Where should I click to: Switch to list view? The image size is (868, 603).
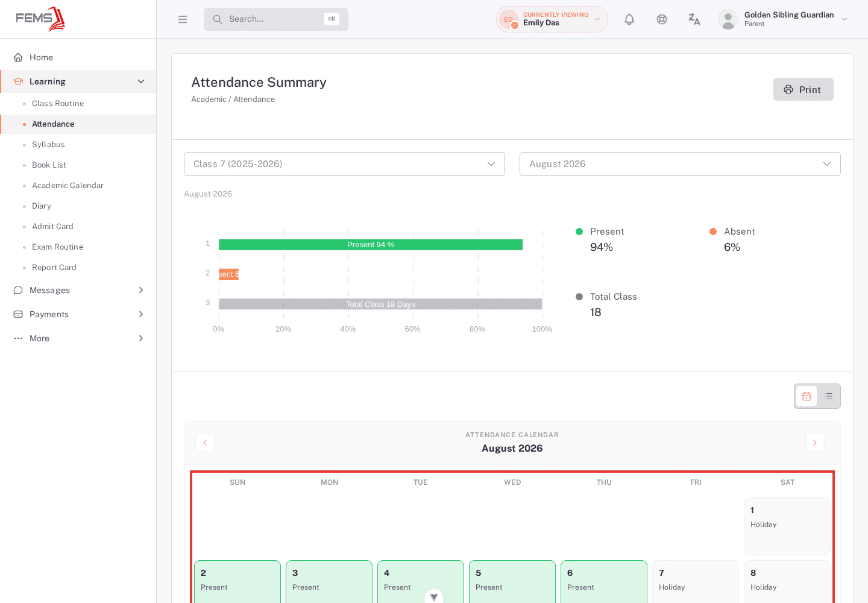[829, 396]
